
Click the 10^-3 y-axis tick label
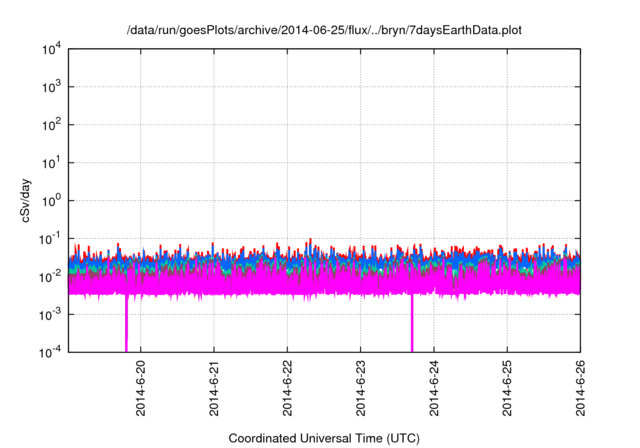coord(50,314)
